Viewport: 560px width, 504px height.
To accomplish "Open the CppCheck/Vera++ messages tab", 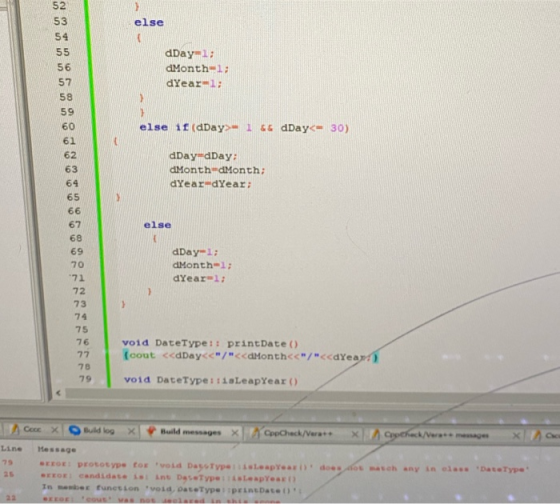I will (x=436, y=435).
